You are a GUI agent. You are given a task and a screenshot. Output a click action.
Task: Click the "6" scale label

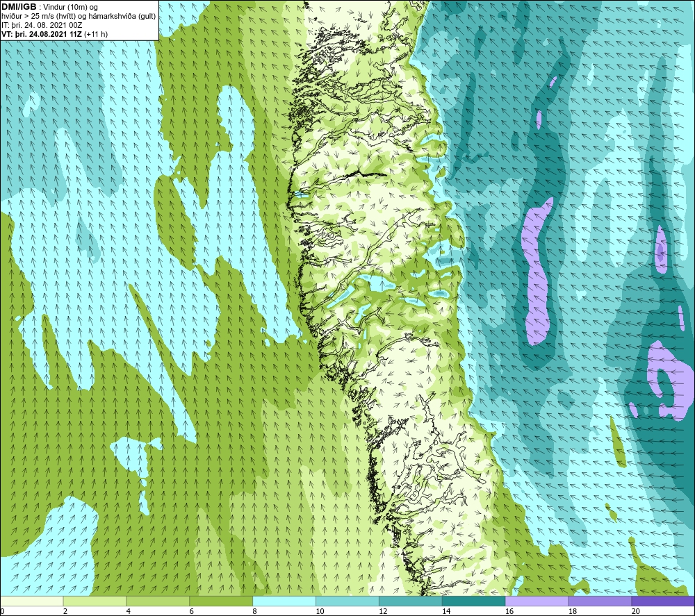192,612
